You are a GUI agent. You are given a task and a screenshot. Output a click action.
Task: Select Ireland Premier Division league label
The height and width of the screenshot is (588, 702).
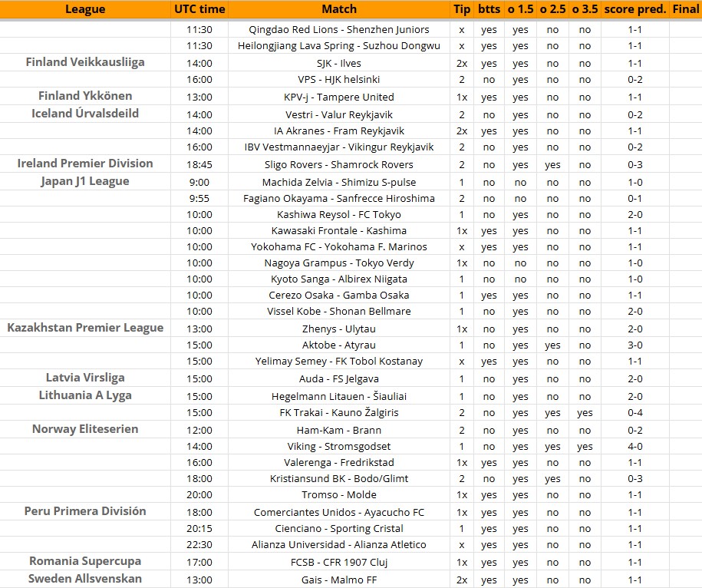(x=85, y=163)
